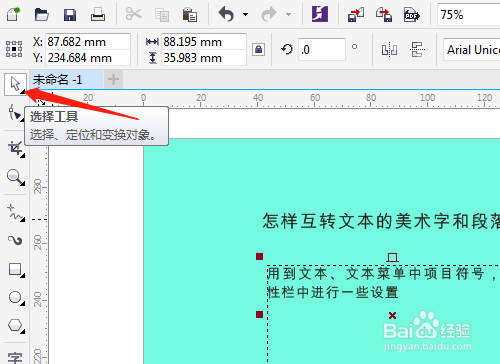Save the document with floppy icon

point(70,15)
